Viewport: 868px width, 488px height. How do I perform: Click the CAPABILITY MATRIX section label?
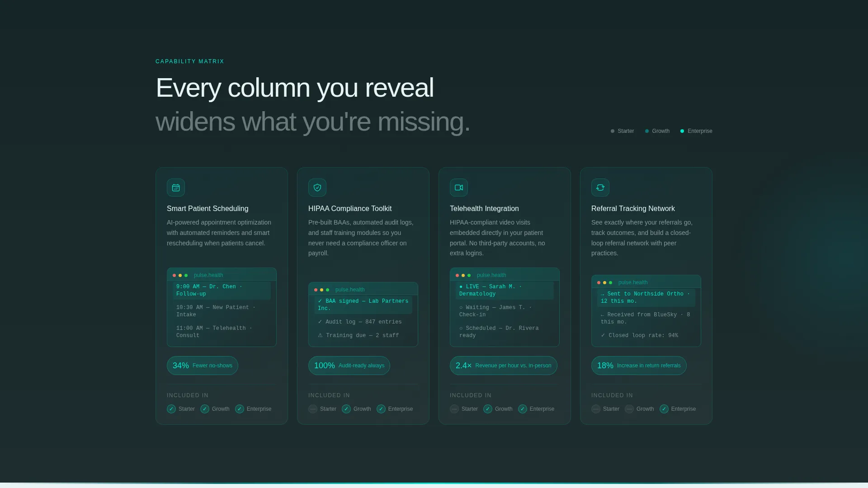coord(190,61)
